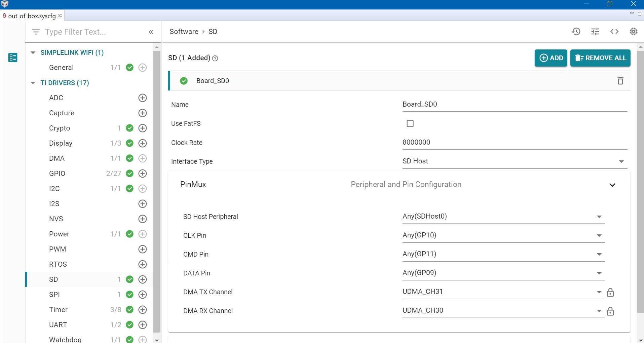This screenshot has height=343, width=644.
Task: Click the Clock Rate value field
Action: (515, 143)
